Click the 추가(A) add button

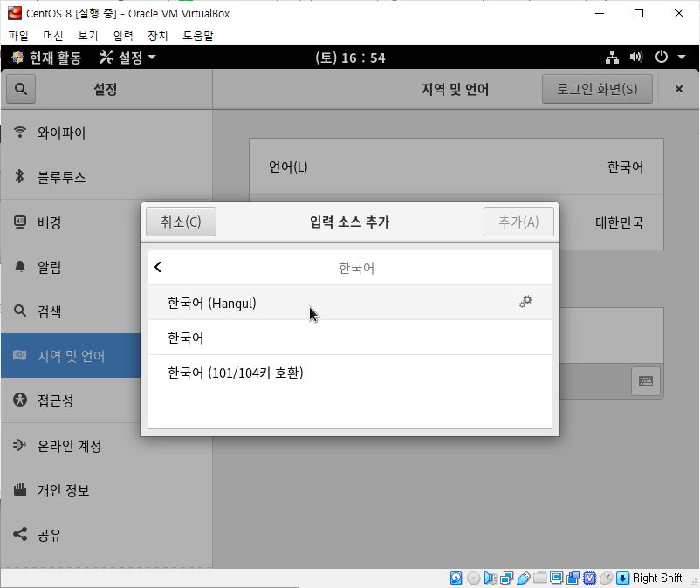click(518, 222)
